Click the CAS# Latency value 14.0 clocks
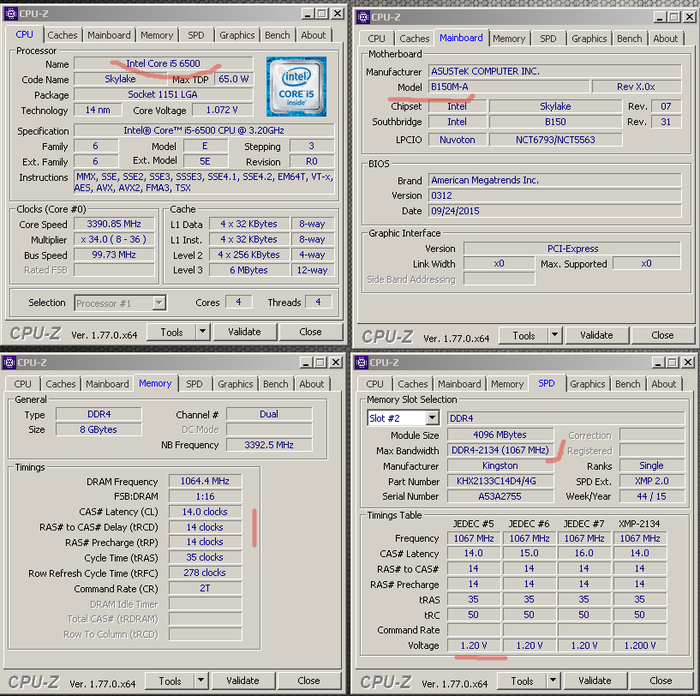The width and height of the screenshot is (700, 696). click(x=205, y=512)
